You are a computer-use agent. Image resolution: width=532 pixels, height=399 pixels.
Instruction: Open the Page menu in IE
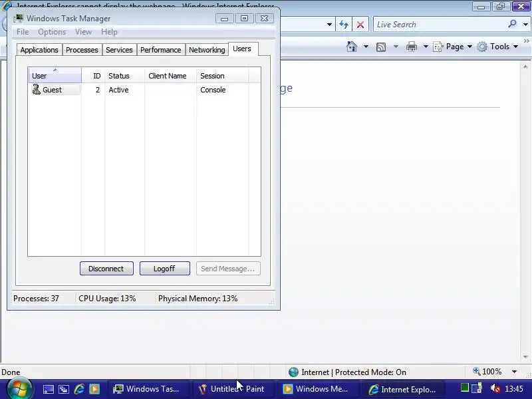point(453,47)
